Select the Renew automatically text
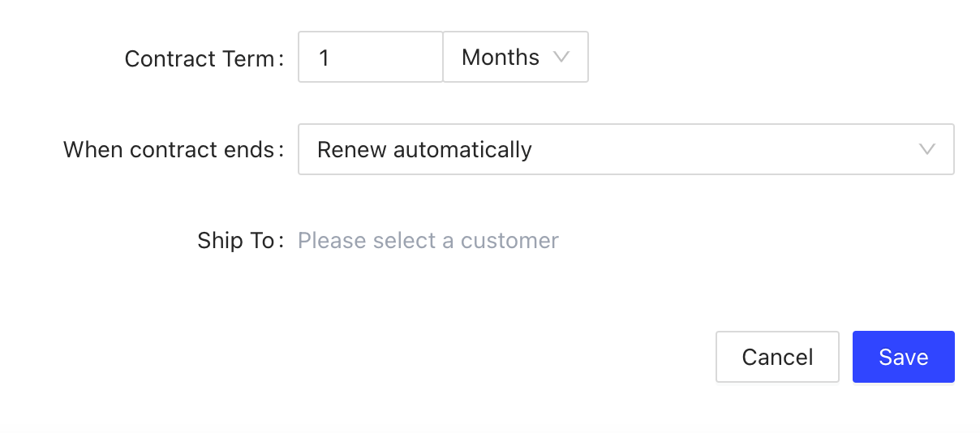Screen dimensions: 980x433 click(424, 150)
